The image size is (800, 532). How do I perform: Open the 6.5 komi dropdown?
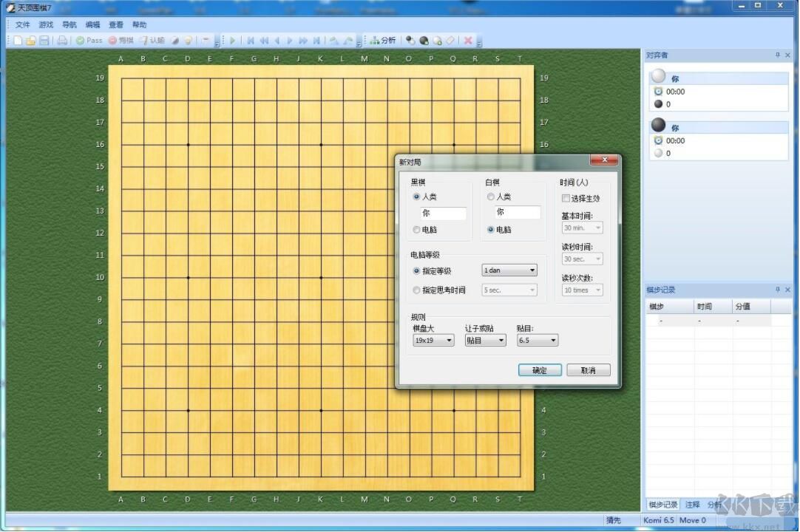538,341
